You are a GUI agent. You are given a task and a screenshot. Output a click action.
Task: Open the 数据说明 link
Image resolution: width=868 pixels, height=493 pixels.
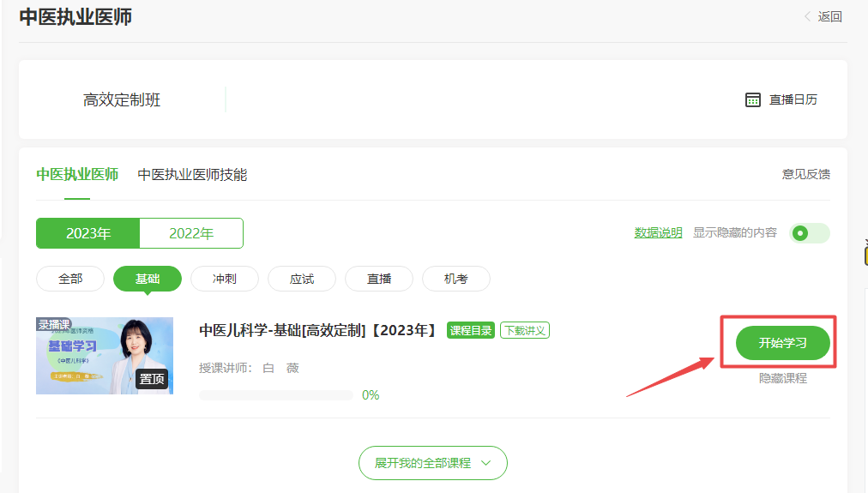tap(658, 232)
